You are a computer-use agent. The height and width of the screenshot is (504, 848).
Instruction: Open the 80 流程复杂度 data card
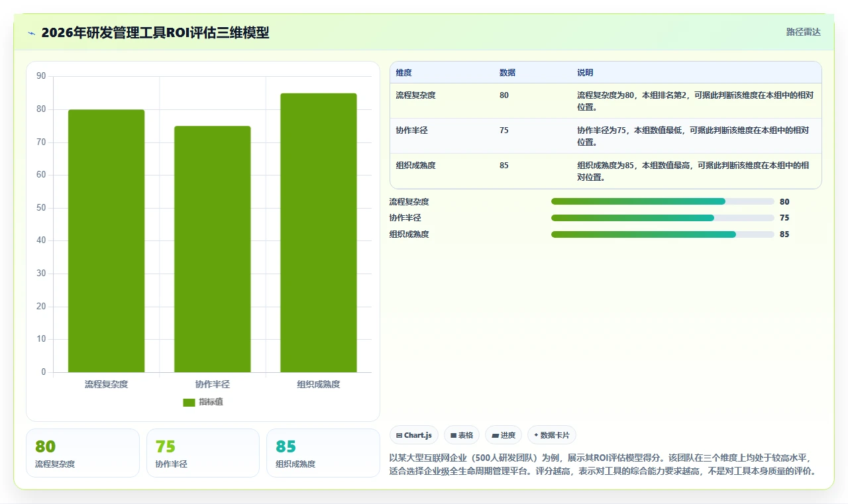pyautogui.click(x=83, y=453)
